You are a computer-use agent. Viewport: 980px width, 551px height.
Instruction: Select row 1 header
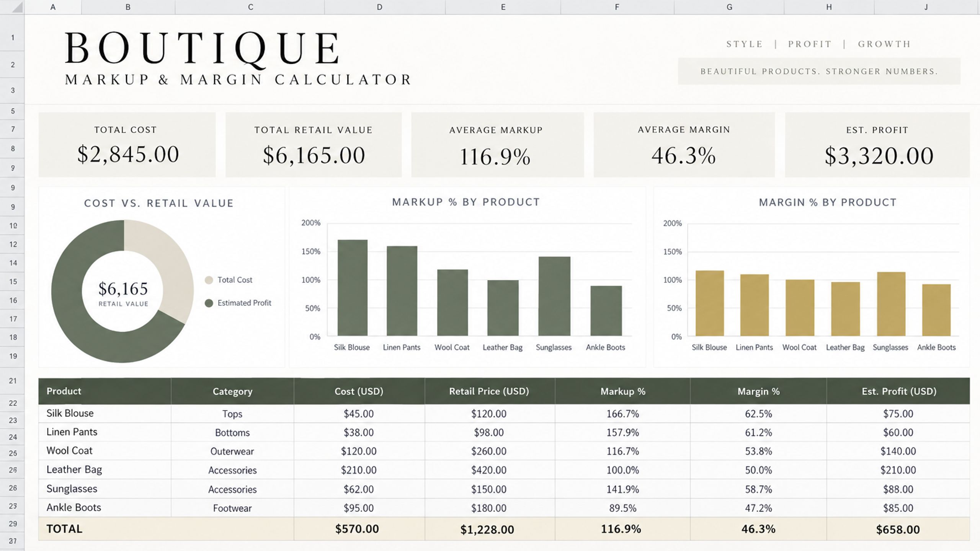tap(13, 37)
